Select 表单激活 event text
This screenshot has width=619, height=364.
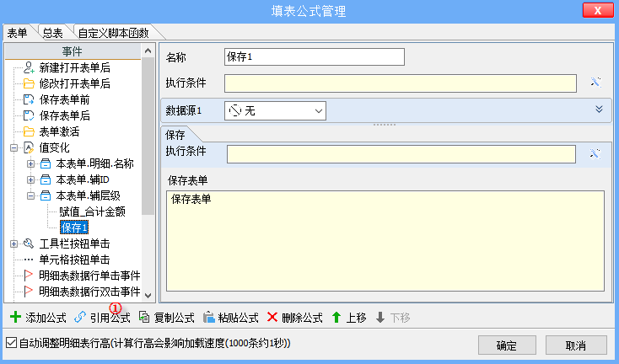pyautogui.click(x=59, y=131)
